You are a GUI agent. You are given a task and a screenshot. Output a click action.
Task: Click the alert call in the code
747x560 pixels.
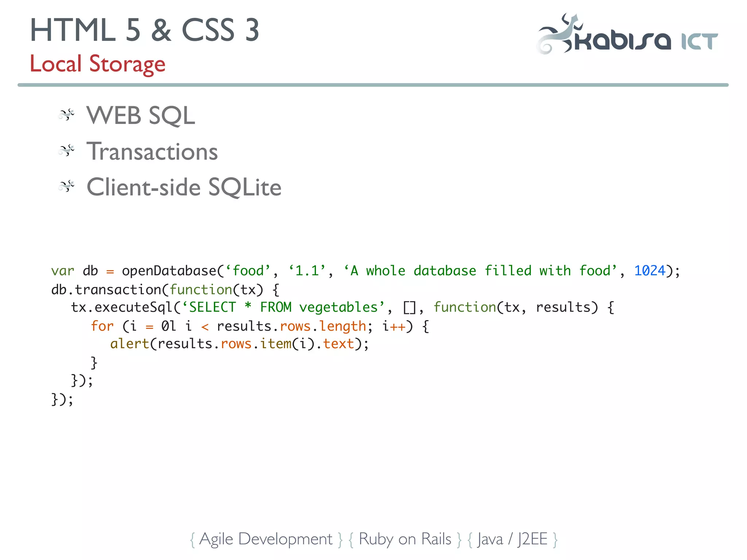point(129,344)
